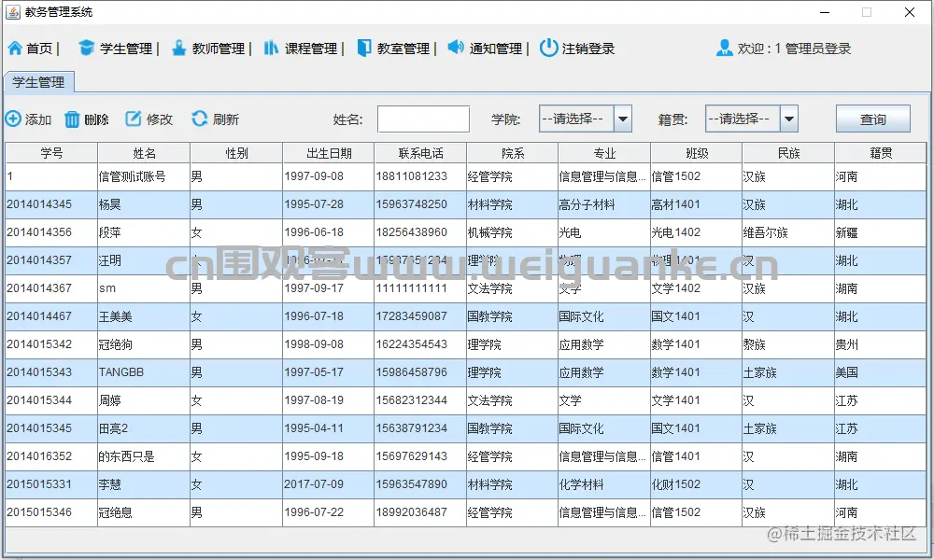The width and height of the screenshot is (934, 560).
Task: Click the teacher figure 教师管理 icon
Action: click(x=178, y=49)
